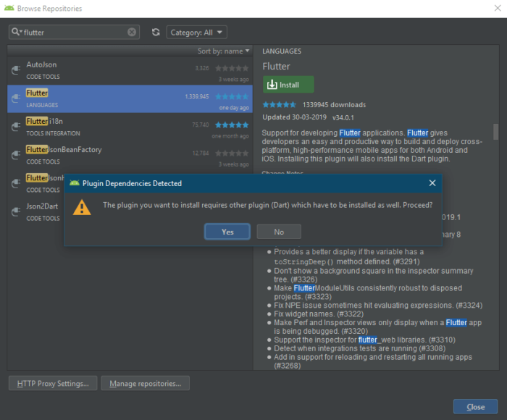Confirm with the Yes button

click(x=227, y=232)
